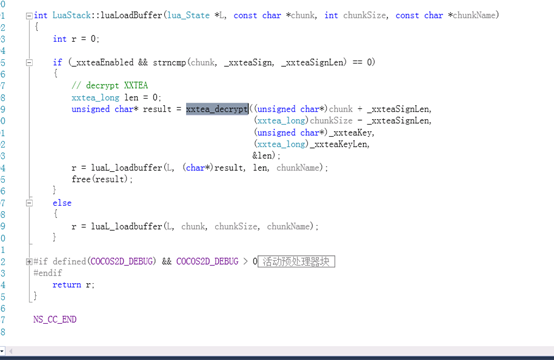Click the &len argument line
This screenshot has height=360, width=554.
(266, 155)
